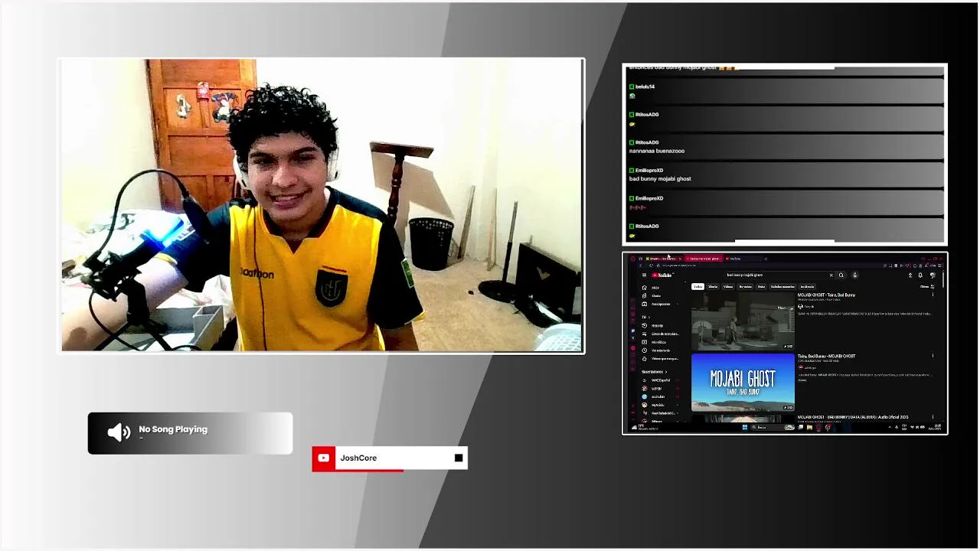The image size is (980, 551).
Task: Open 'MOJABI GHOST - Tainy, Bad Bunny' title
Action: pos(827,295)
